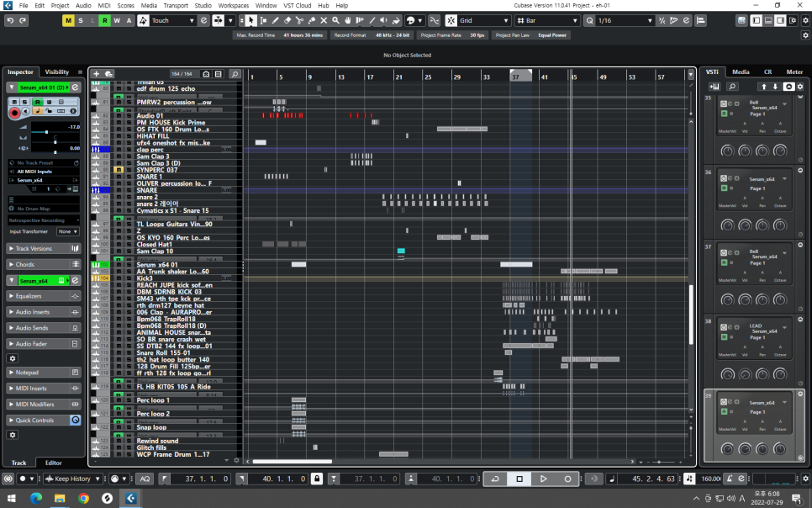
Task: Select the Line tool
Action: (x=372, y=21)
